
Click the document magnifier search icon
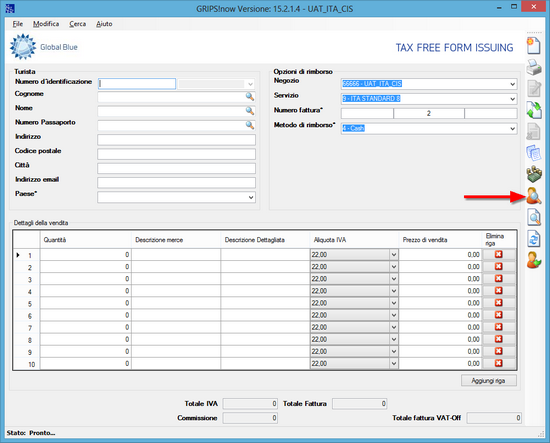point(534,217)
